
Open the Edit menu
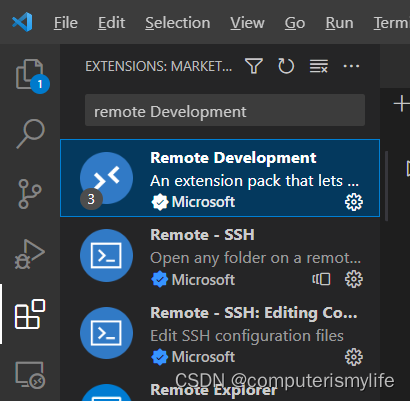pos(111,23)
